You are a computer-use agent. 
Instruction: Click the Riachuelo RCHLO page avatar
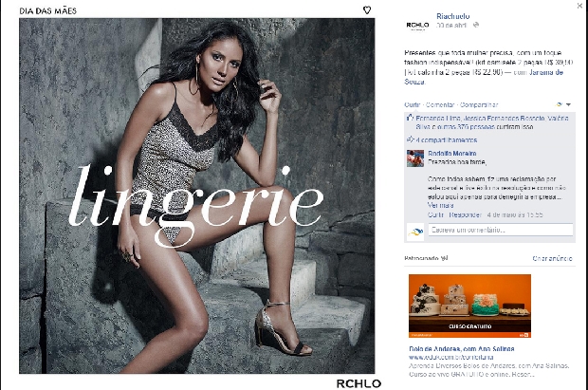pyautogui.click(x=417, y=25)
